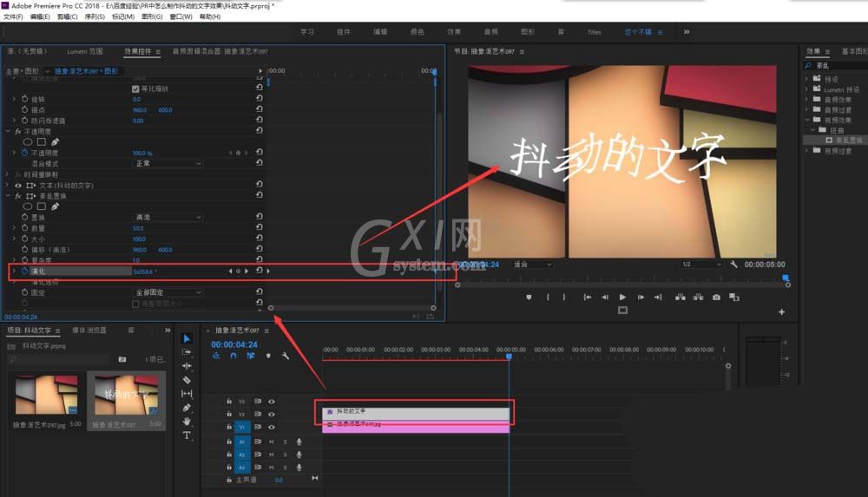Select the Hand tool
Viewport: 868px width, 497px height.
[x=187, y=422]
